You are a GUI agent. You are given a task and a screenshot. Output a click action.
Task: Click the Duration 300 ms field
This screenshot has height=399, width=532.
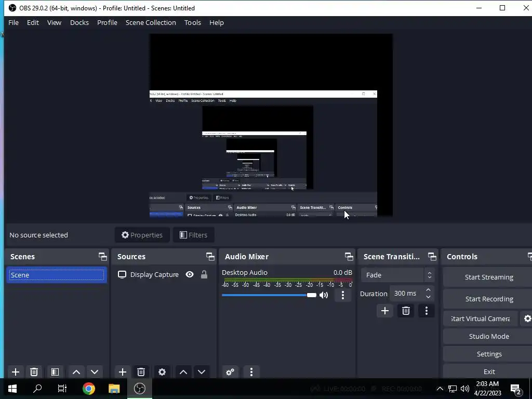[406, 294]
